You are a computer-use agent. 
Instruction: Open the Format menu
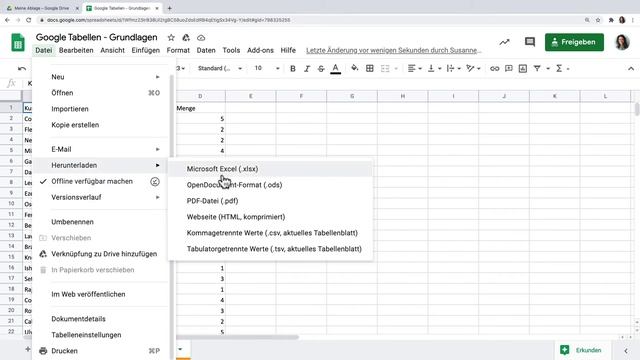click(178, 50)
